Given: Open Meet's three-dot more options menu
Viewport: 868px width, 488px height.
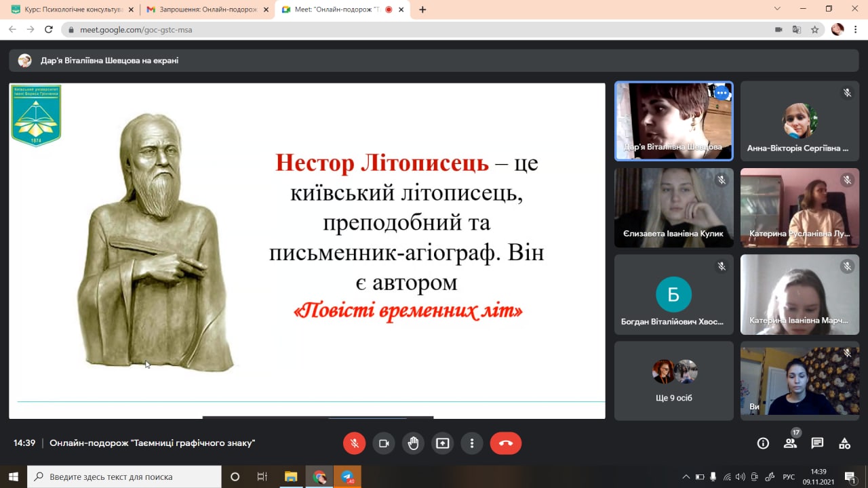Looking at the screenshot, I should click(472, 443).
